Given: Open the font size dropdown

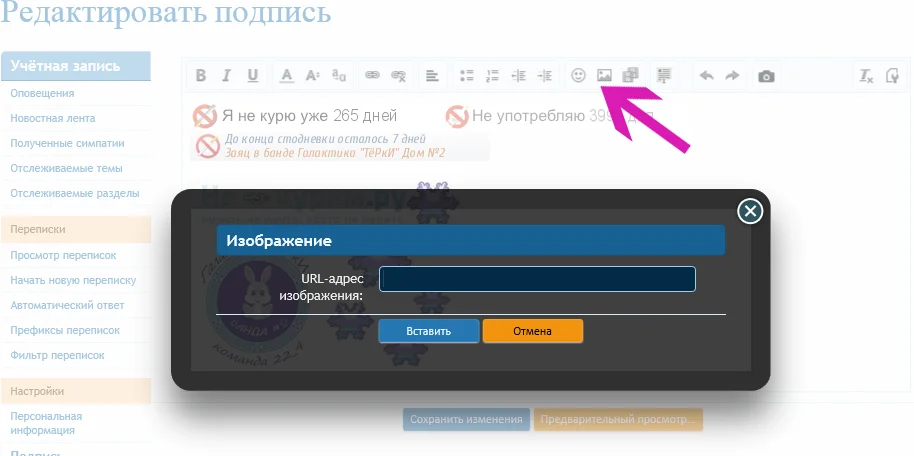Looking at the screenshot, I should click(312, 76).
